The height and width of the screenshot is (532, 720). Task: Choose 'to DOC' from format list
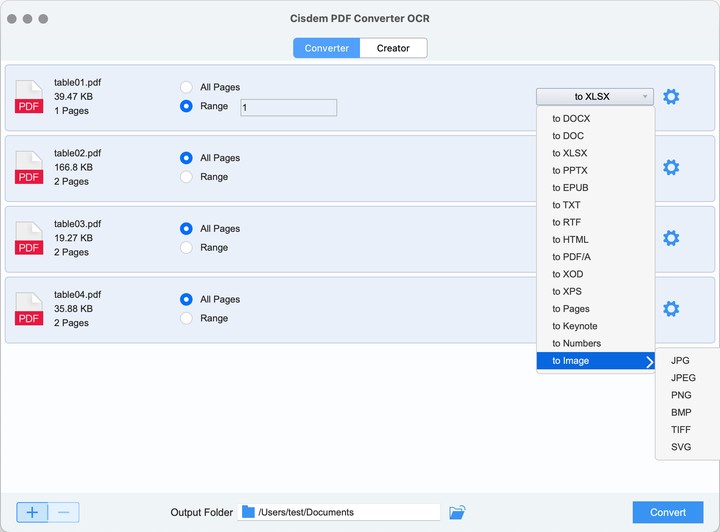[x=596, y=136]
